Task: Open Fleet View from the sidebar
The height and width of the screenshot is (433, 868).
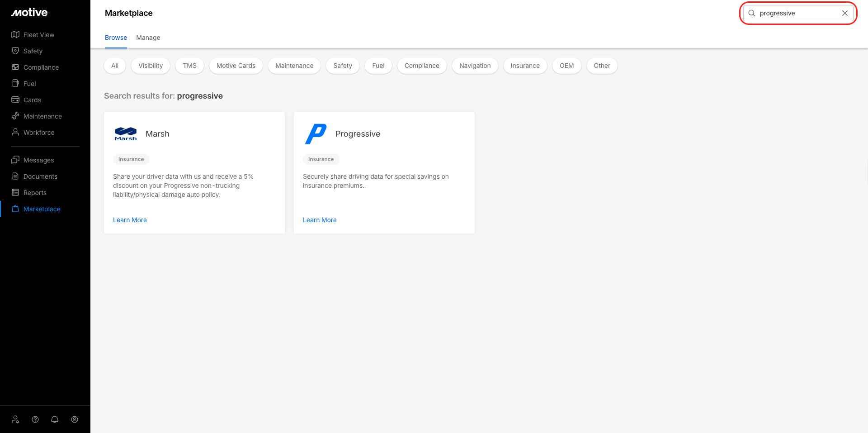Action: (38, 35)
